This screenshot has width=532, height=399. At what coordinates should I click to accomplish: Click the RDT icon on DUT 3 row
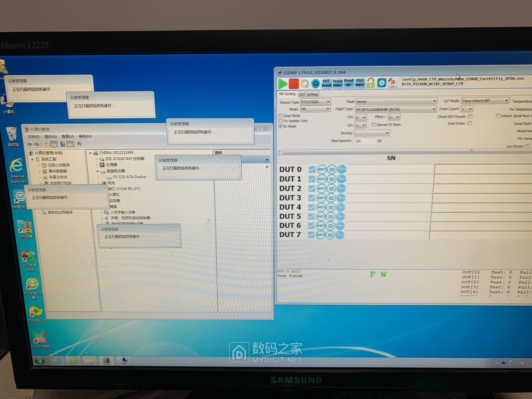[322, 198]
